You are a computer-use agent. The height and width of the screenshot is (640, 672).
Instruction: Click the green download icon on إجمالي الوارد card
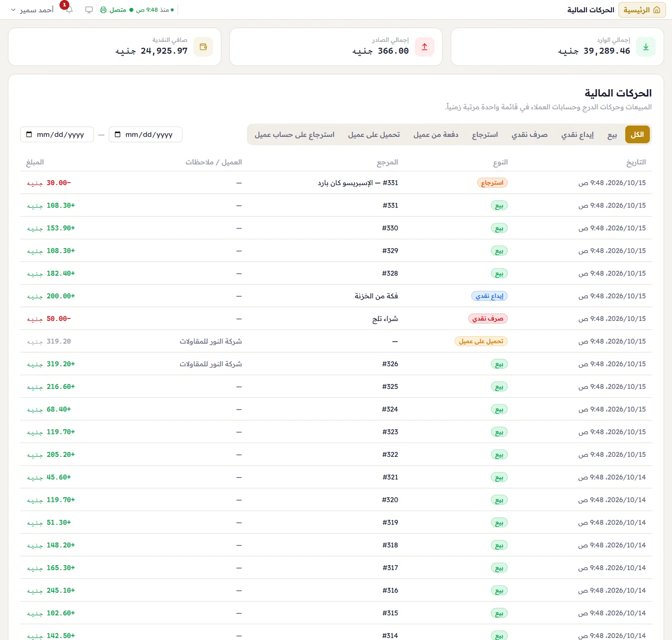coord(646,47)
